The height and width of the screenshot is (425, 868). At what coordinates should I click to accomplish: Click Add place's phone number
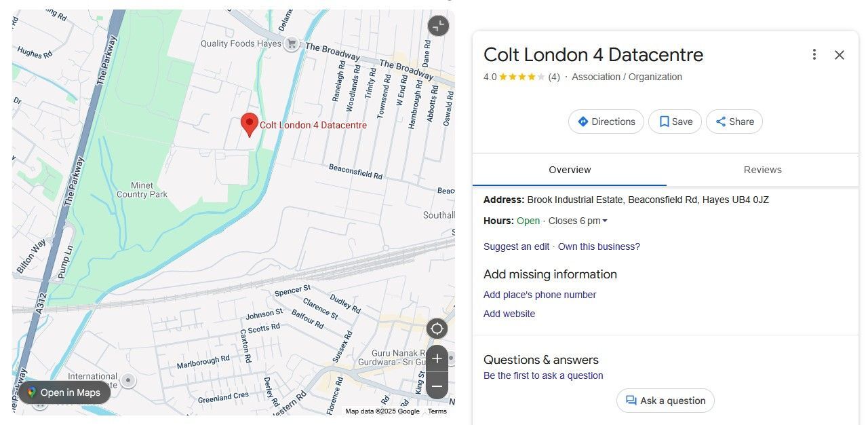click(x=539, y=295)
